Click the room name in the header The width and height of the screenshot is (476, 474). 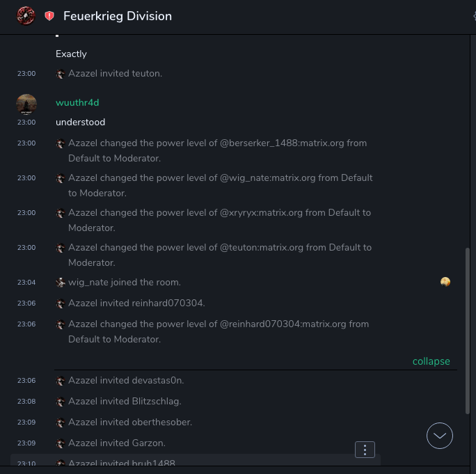point(118,16)
